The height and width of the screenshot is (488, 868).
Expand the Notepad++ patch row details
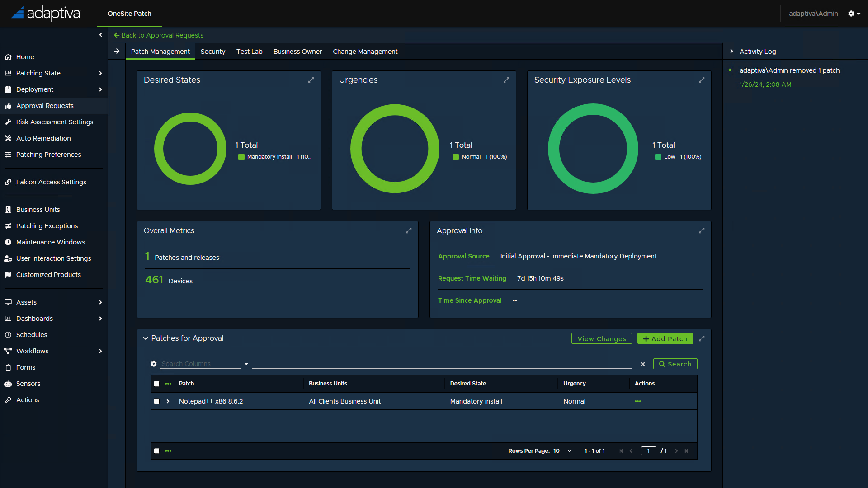(168, 401)
